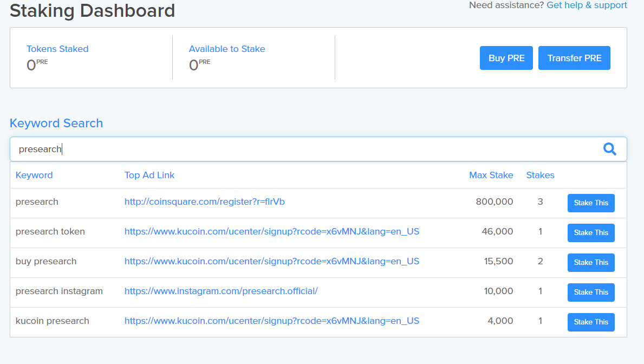644x364 pixels.
Task: Focus the keyword search field containing presearch
Action: (318, 149)
